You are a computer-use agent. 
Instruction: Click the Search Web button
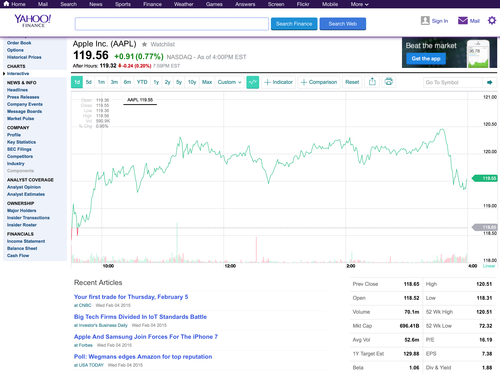tap(343, 24)
